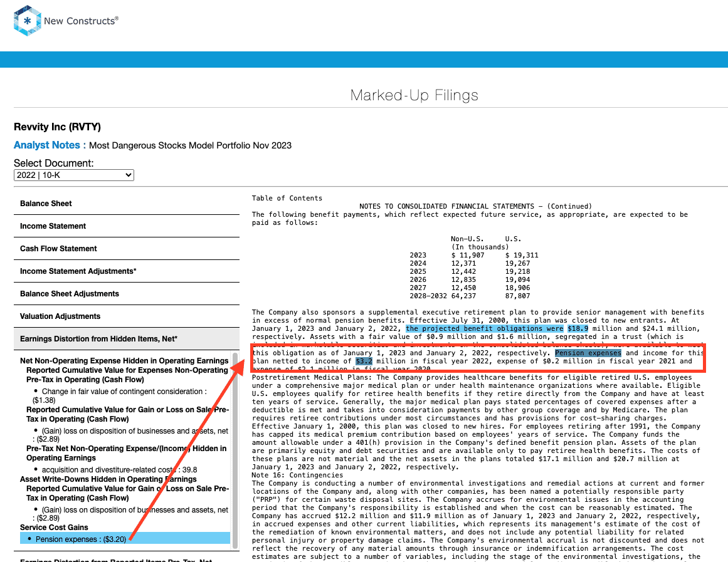Click the 18,906 table cell
Viewport: 728px width, 562px height.
click(x=518, y=288)
